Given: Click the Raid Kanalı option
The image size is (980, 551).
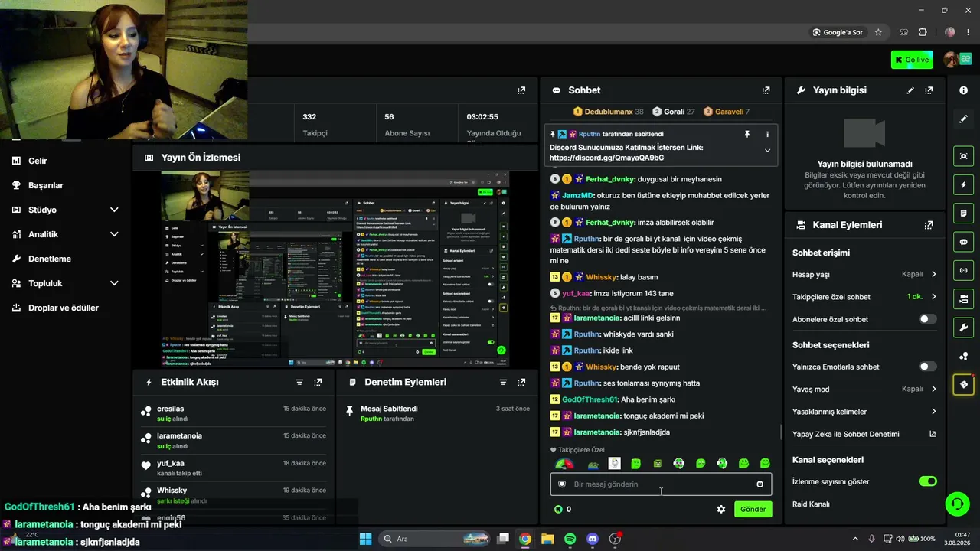Looking at the screenshot, I should (811, 504).
